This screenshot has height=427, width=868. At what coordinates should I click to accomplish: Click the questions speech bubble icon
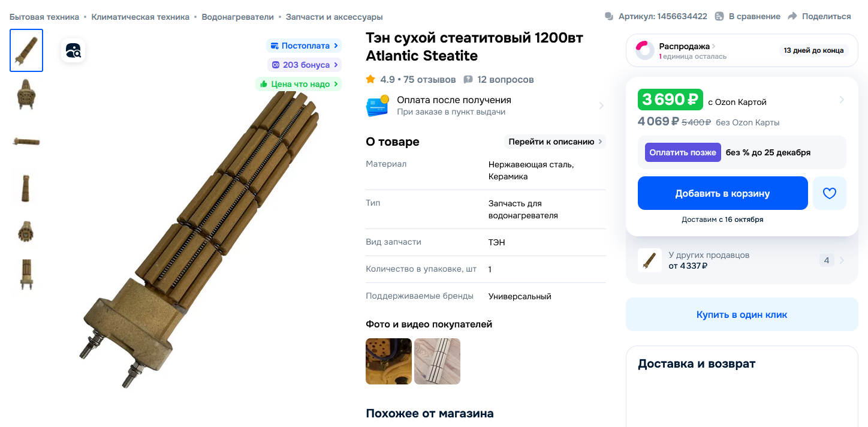click(x=468, y=79)
